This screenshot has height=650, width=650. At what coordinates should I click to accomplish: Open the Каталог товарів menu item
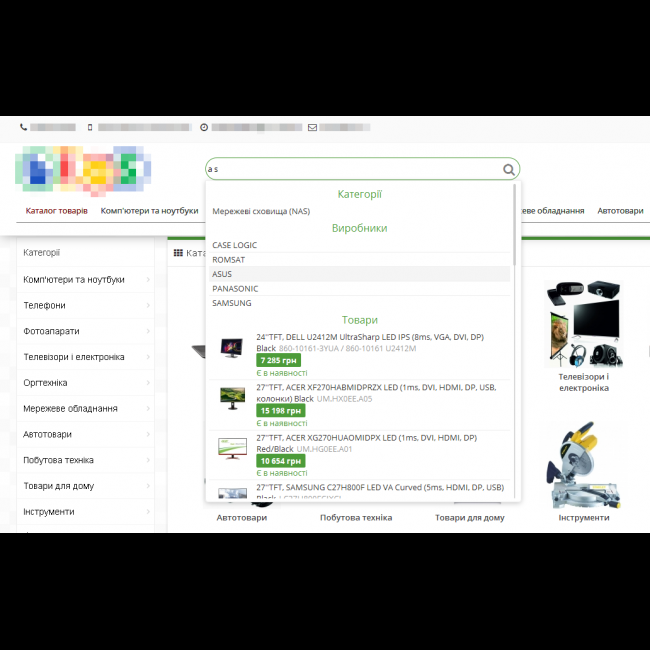tap(56, 211)
